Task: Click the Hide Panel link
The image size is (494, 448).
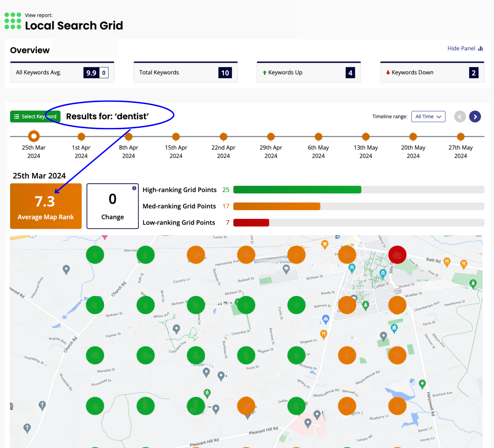Action: click(461, 48)
